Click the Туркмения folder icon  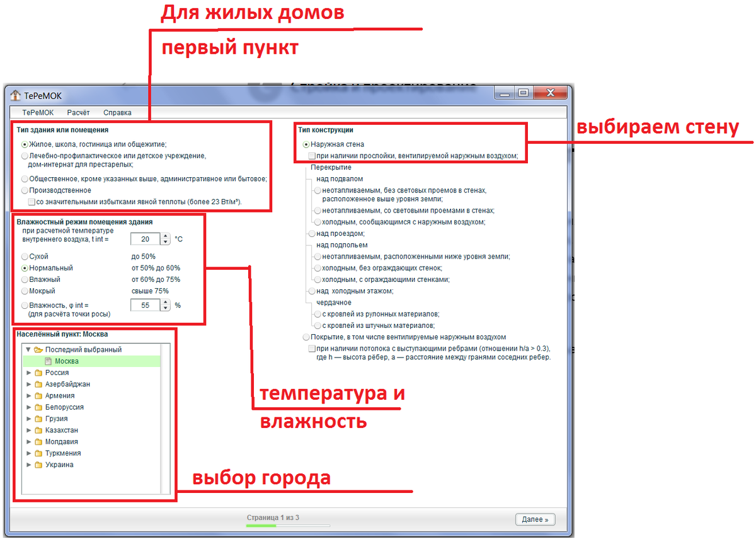coord(38,453)
